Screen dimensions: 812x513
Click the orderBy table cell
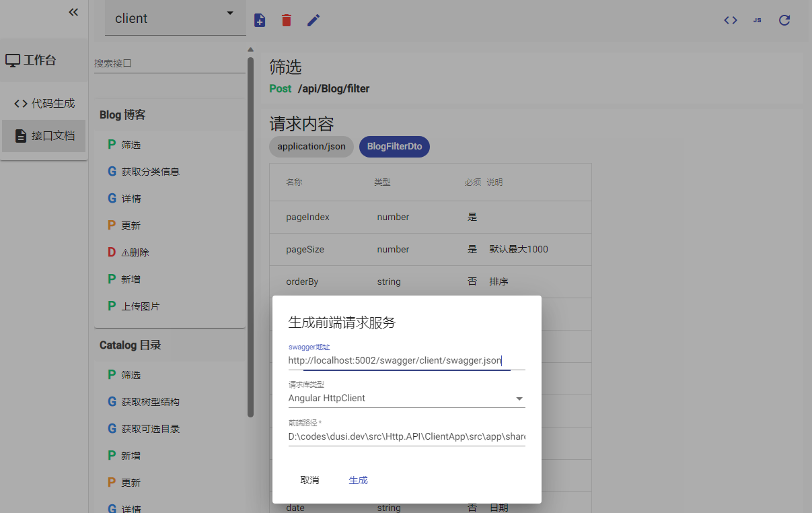click(302, 281)
